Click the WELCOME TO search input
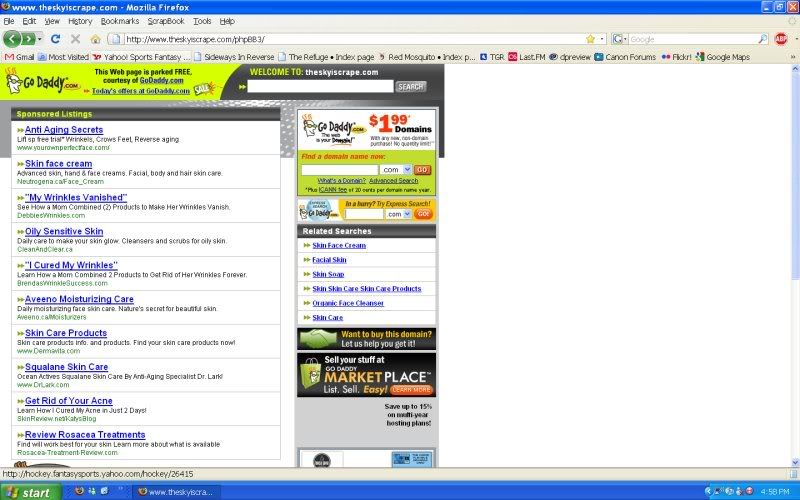The image size is (800, 500). 320,87
